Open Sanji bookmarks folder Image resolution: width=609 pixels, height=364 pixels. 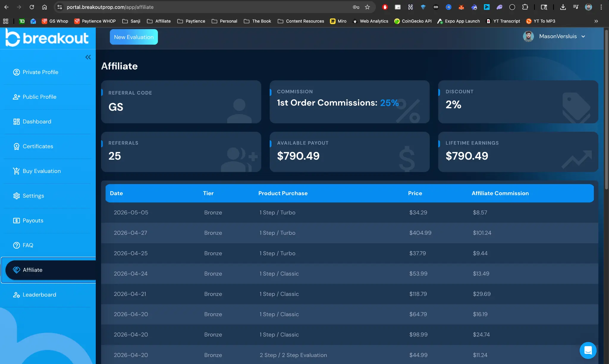(x=131, y=21)
